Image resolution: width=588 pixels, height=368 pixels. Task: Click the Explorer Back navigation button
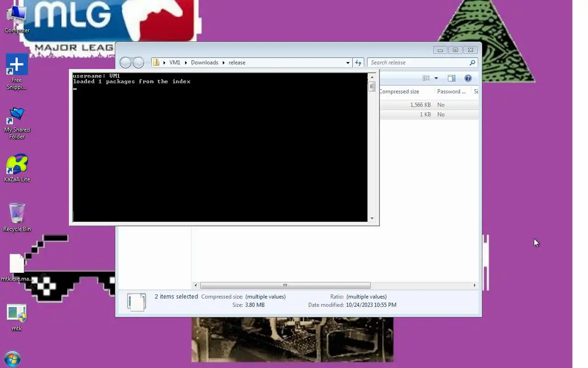click(x=125, y=63)
